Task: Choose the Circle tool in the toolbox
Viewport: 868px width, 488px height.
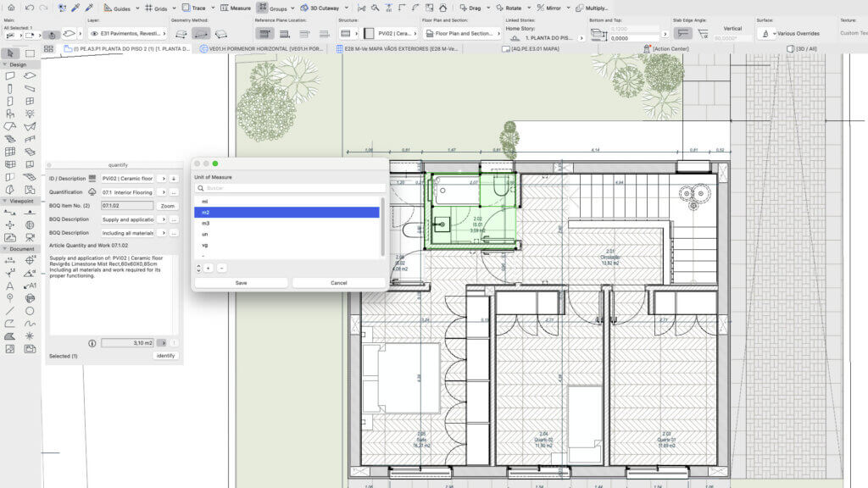Action: (30, 311)
